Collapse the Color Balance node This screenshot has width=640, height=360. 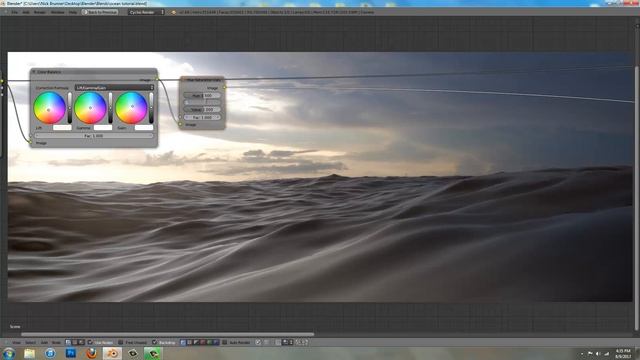coord(33,71)
